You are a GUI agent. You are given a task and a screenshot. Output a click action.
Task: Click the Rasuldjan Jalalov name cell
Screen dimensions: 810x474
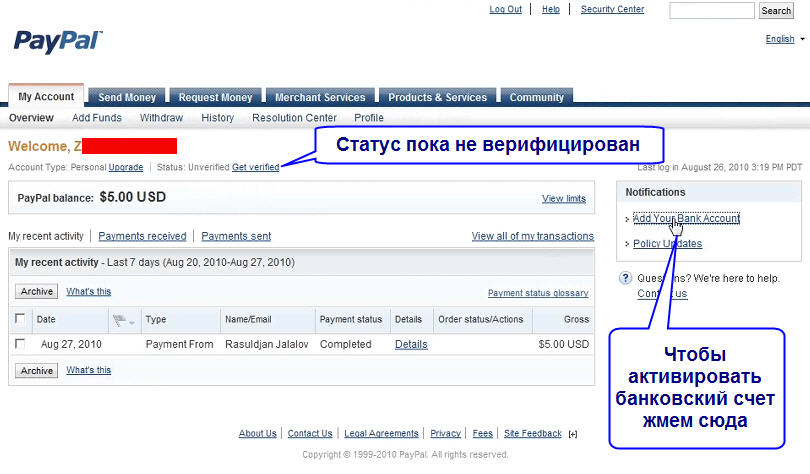coord(267,344)
